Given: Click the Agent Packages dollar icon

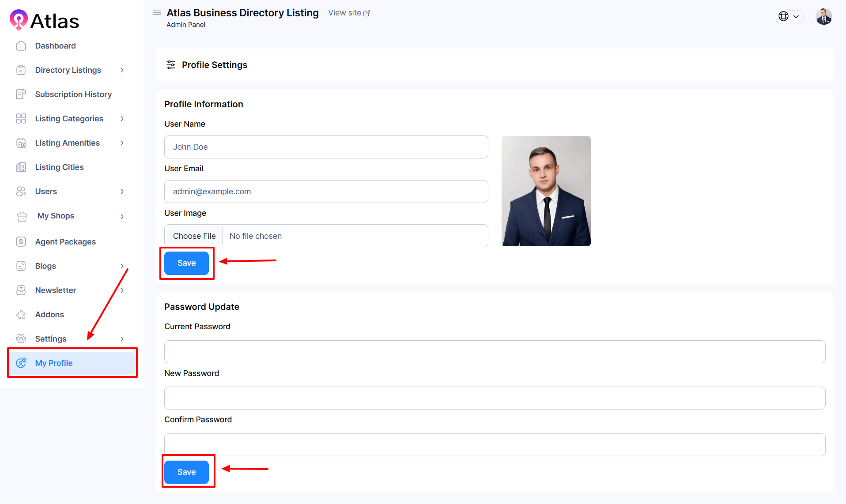Looking at the screenshot, I should (21, 242).
